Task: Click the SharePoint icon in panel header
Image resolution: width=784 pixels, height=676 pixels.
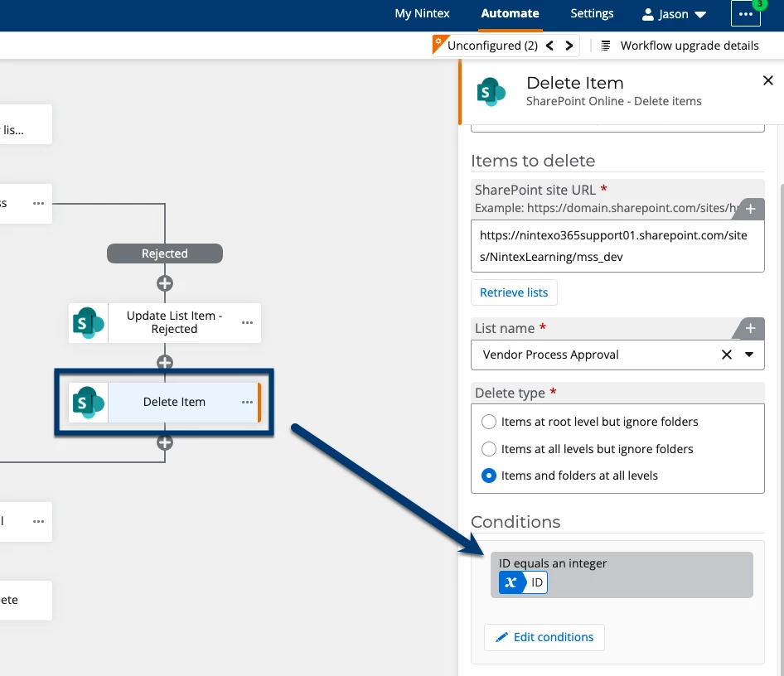Action: click(x=491, y=92)
